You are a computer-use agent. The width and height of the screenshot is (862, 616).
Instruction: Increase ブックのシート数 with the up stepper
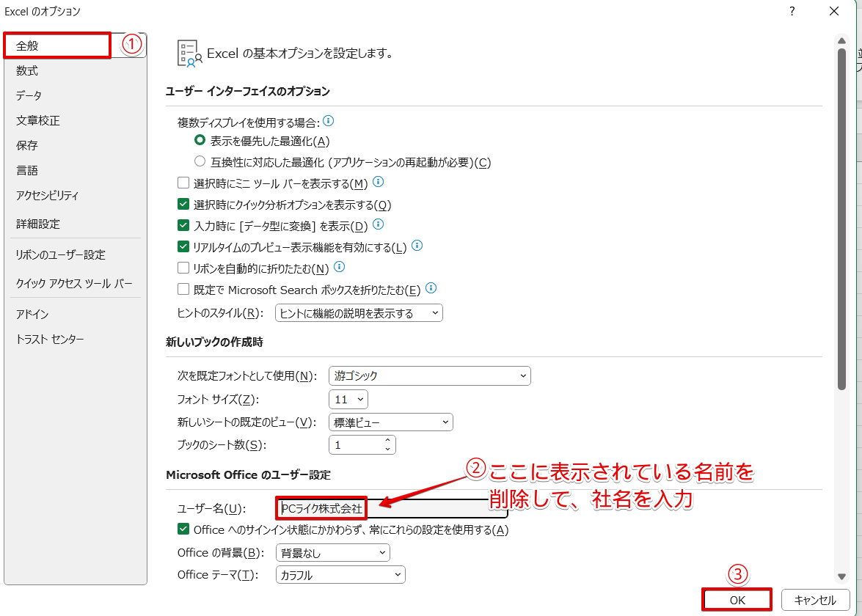[388, 440]
